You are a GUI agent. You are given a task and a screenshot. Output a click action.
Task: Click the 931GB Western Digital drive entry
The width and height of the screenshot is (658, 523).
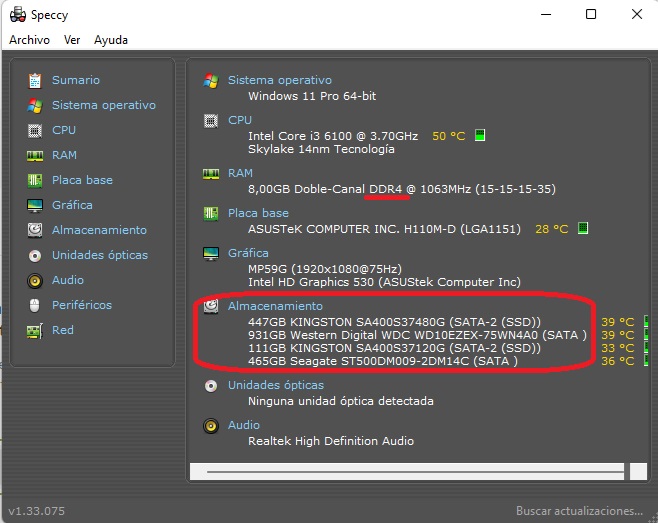417,335
